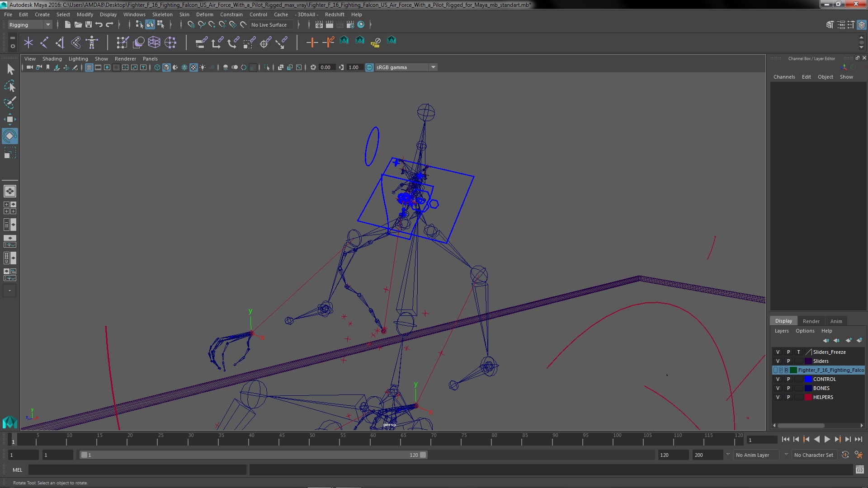868x488 pixels.
Task: Click the No Live Surface field
Action: pyautogui.click(x=271, y=25)
